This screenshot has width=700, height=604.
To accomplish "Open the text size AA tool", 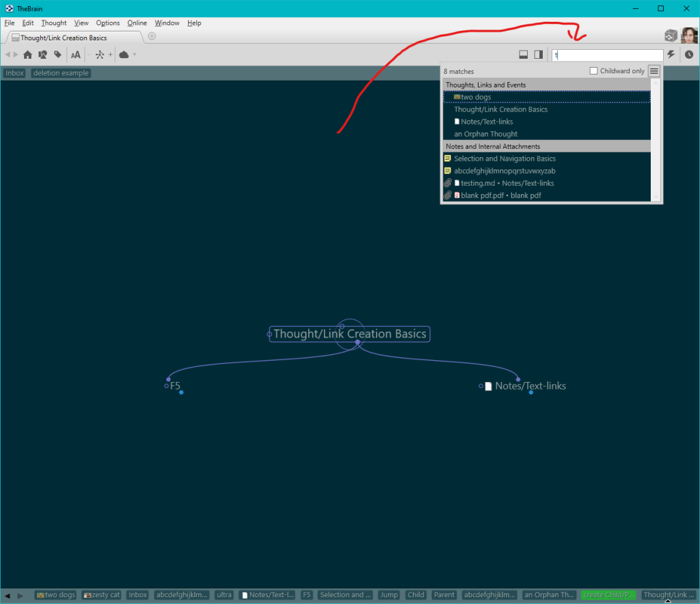I will point(76,55).
